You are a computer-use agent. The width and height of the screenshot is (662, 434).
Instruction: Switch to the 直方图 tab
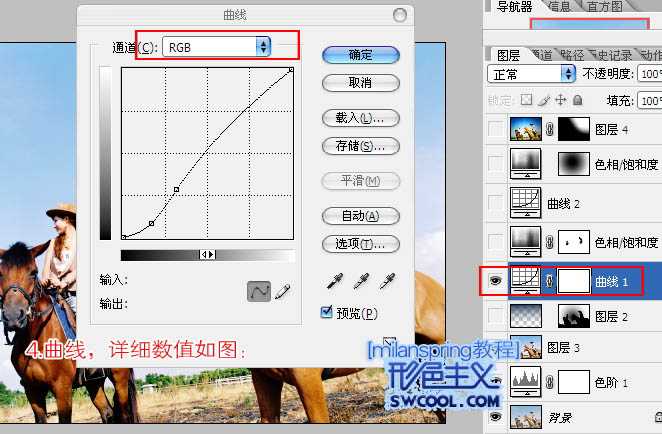coord(605,6)
